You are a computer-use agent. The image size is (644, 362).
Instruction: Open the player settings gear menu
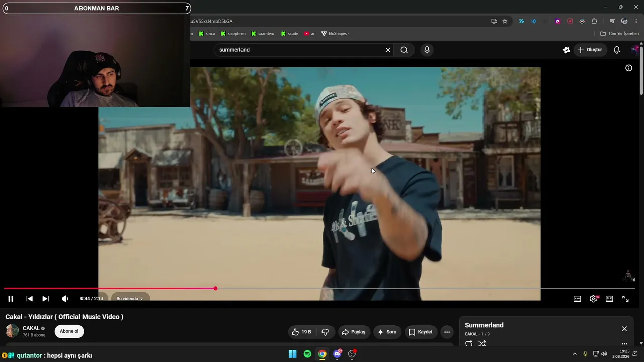[593, 299]
